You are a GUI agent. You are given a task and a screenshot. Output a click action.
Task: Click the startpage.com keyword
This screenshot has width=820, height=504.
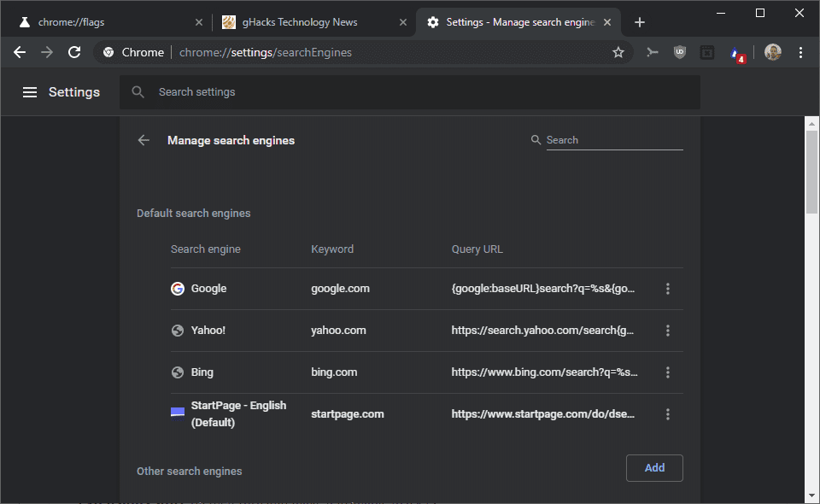pos(348,414)
